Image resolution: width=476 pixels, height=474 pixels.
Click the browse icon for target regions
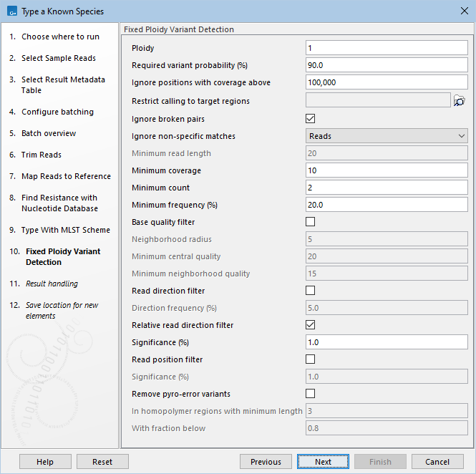coord(460,101)
